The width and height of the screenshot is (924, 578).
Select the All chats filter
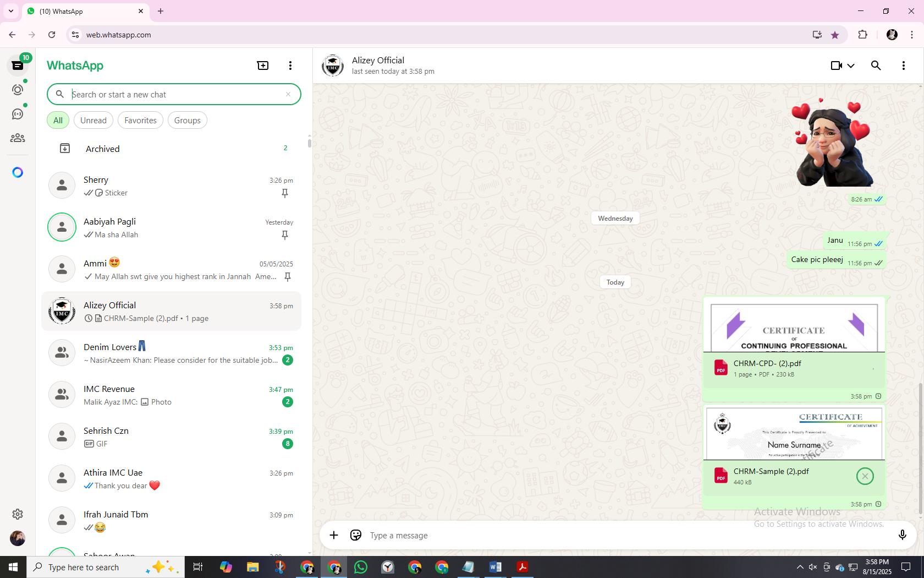point(58,120)
